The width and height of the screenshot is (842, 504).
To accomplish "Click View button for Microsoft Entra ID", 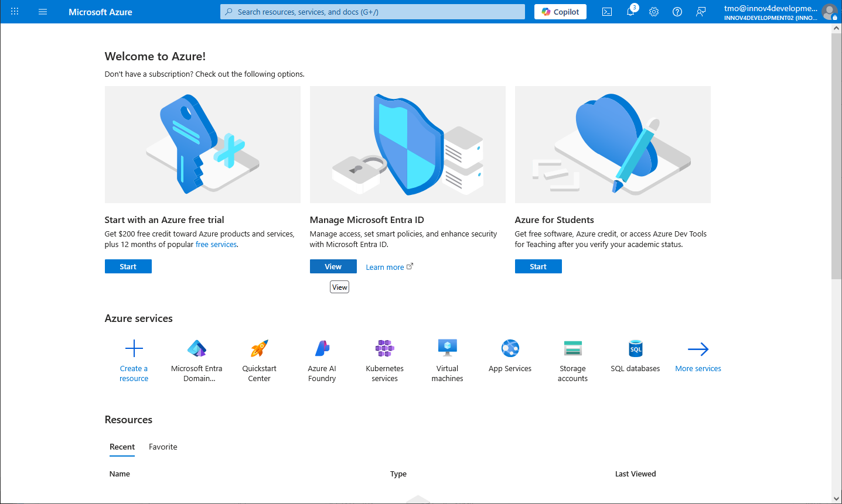I will point(333,266).
